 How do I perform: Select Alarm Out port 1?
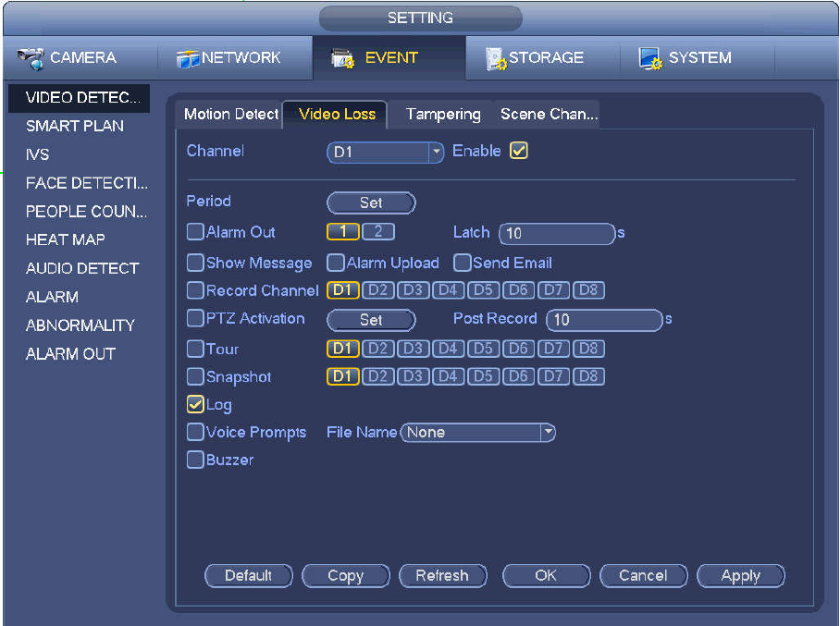[343, 232]
